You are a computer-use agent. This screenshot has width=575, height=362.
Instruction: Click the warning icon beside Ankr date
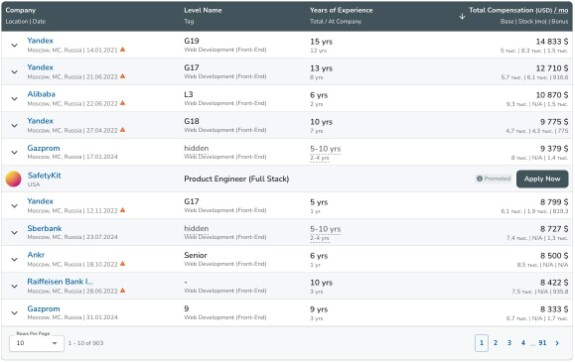(122, 263)
